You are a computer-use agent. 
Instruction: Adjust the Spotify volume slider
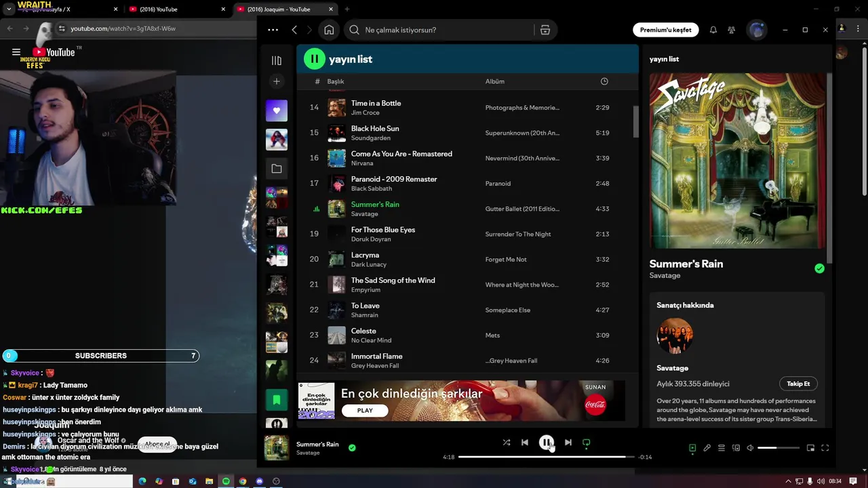(778, 448)
